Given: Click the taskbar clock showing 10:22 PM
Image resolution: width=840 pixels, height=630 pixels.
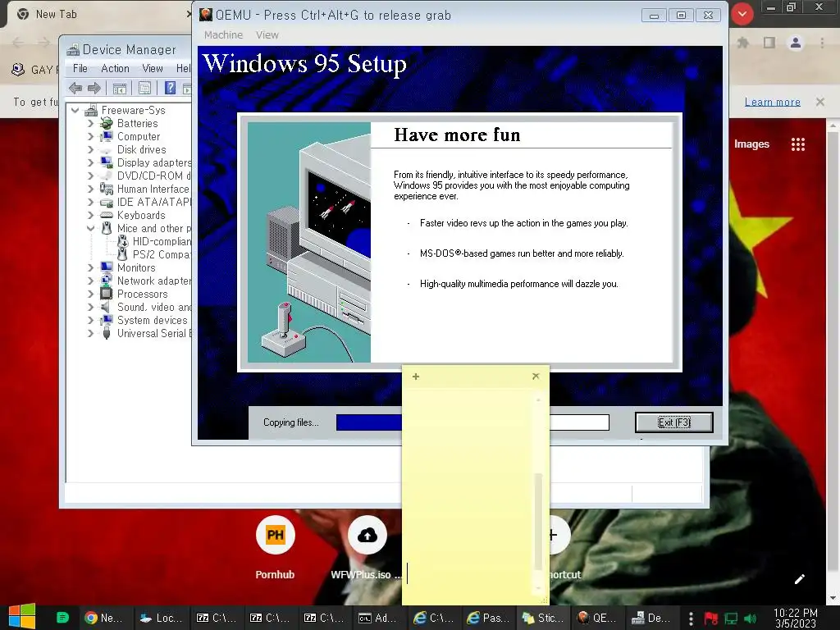Looking at the screenshot, I should pyautogui.click(x=796, y=618).
